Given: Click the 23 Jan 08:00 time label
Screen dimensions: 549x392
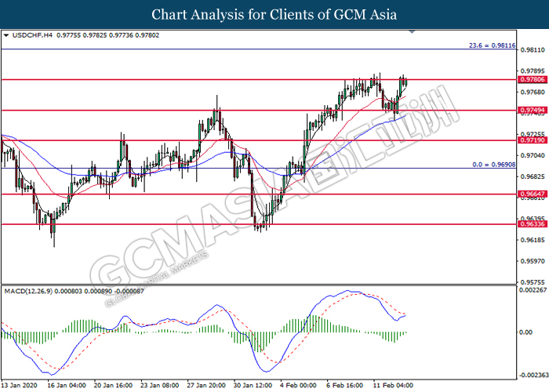Looking at the screenshot, I should point(159,386).
